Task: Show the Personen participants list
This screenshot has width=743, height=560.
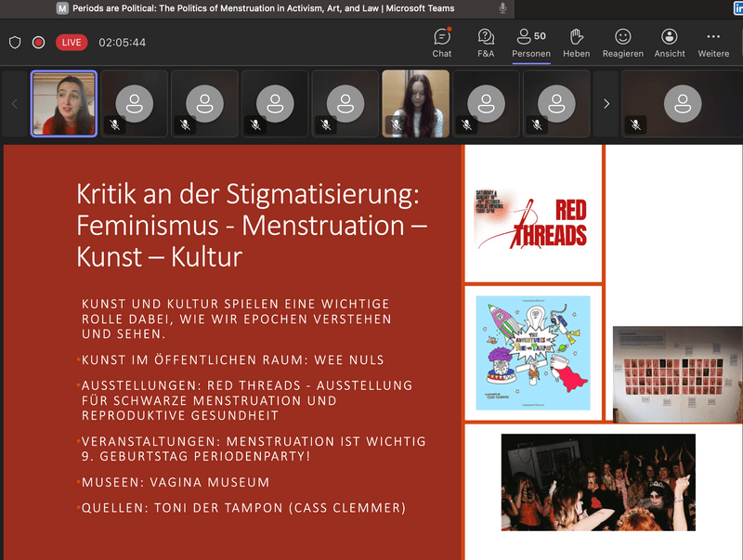Action: coord(531,43)
